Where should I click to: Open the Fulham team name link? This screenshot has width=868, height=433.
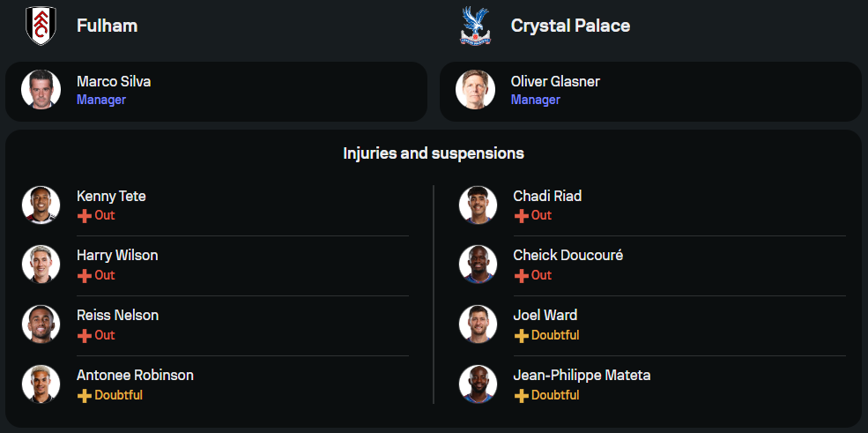pos(108,26)
